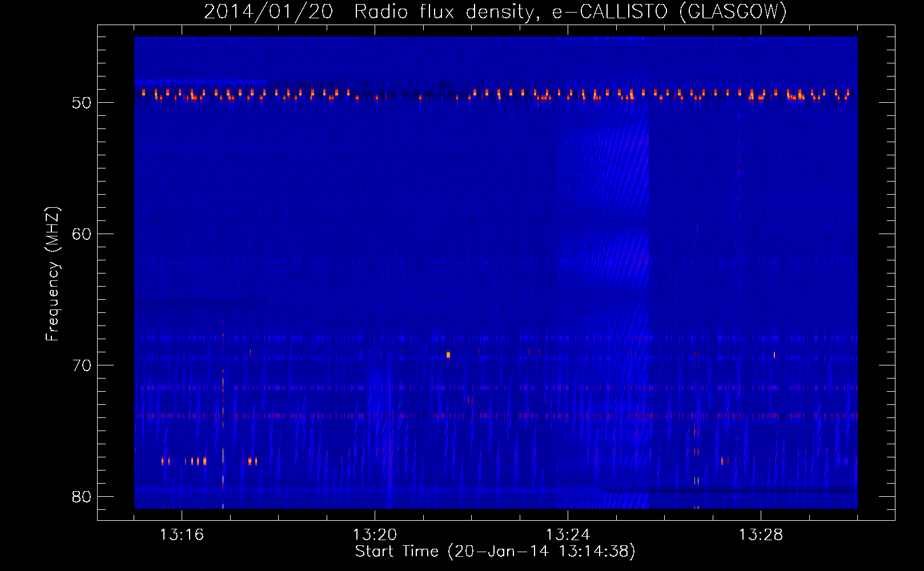Click the '13:28' time tick label

pos(761,535)
